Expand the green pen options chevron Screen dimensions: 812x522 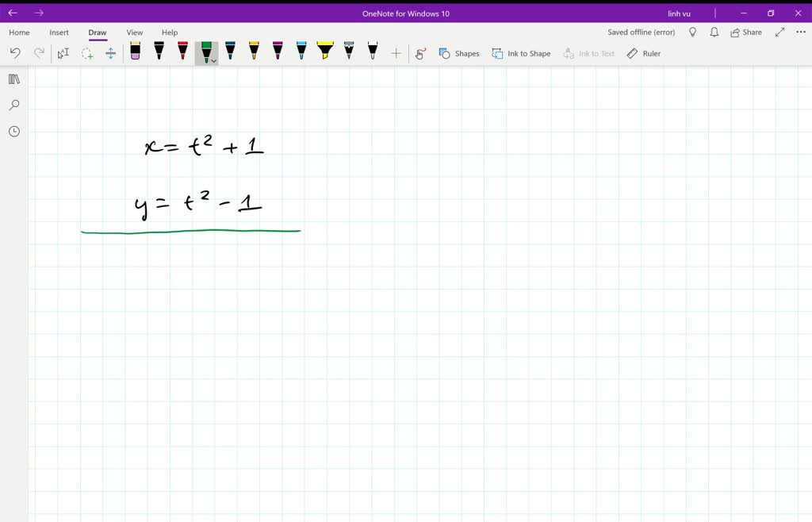pyautogui.click(x=213, y=59)
